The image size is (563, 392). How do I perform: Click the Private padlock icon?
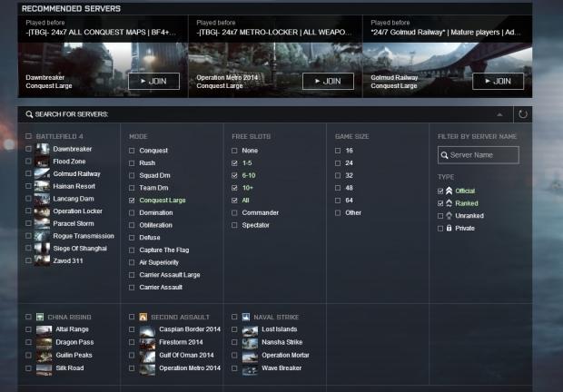point(449,228)
